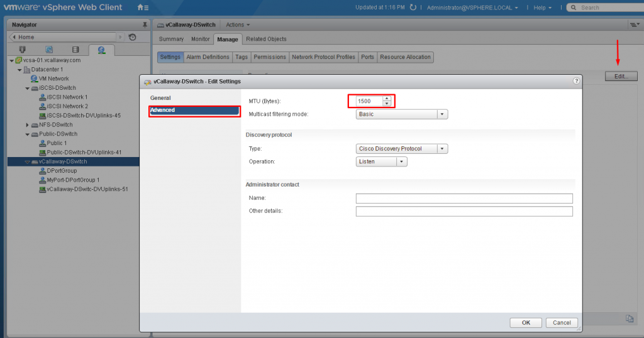Decrease MTU value with down arrow

(x=387, y=104)
